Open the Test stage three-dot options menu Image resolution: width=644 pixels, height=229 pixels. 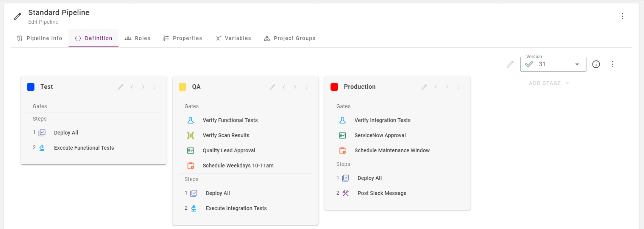[x=154, y=87]
